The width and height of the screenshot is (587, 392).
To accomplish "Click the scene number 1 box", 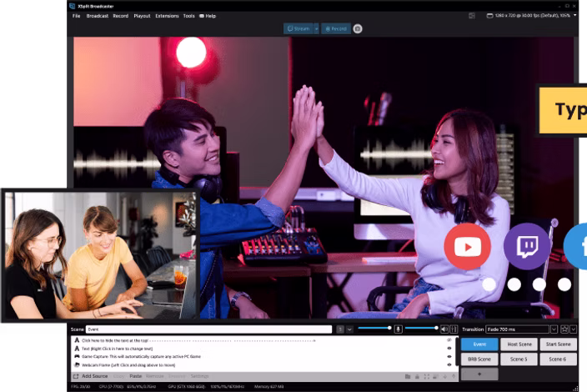I will click(340, 329).
